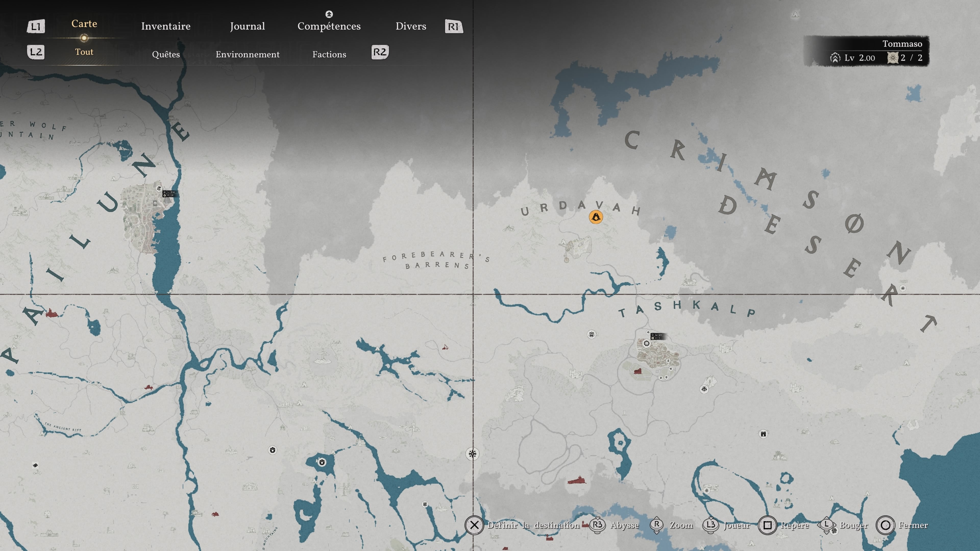Click the X button icon in the bottom bar

tap(474, 525)
